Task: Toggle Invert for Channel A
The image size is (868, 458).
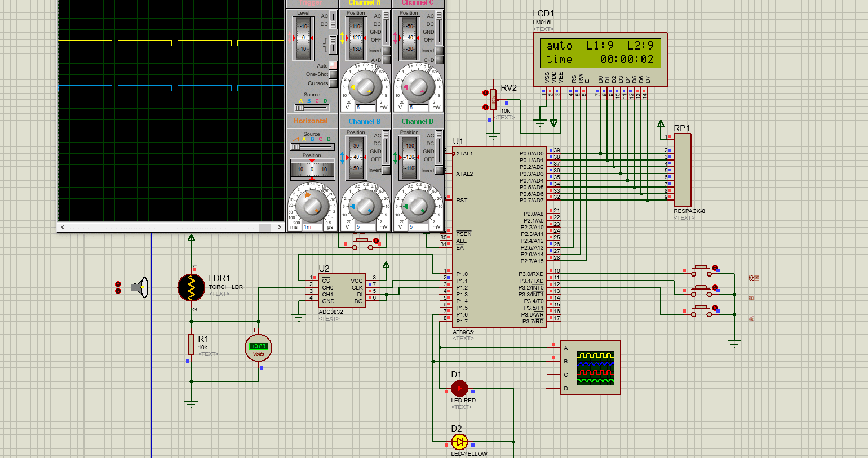Action: [x=387, y=51]
